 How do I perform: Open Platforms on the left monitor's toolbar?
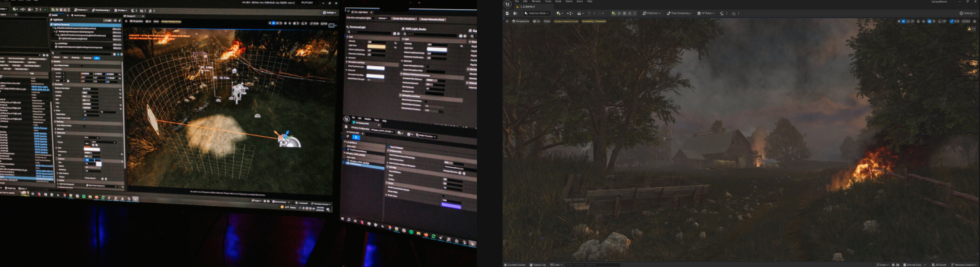coord(80,10)
